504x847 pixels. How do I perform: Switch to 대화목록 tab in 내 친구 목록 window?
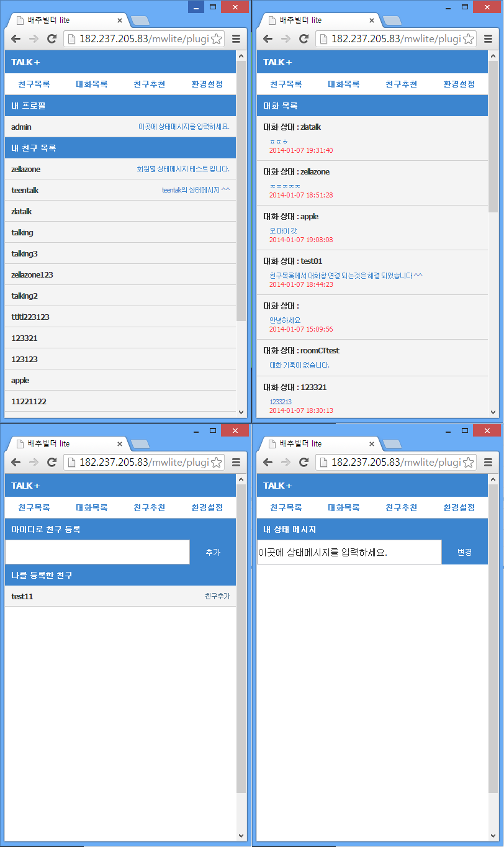(x=91, y=84)
